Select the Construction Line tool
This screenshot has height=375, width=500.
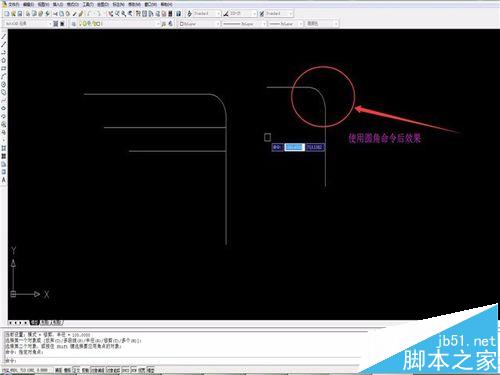[4, 44]
